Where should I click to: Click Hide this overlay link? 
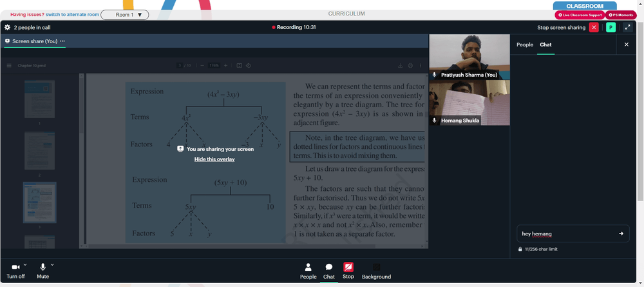pos(214,159)
